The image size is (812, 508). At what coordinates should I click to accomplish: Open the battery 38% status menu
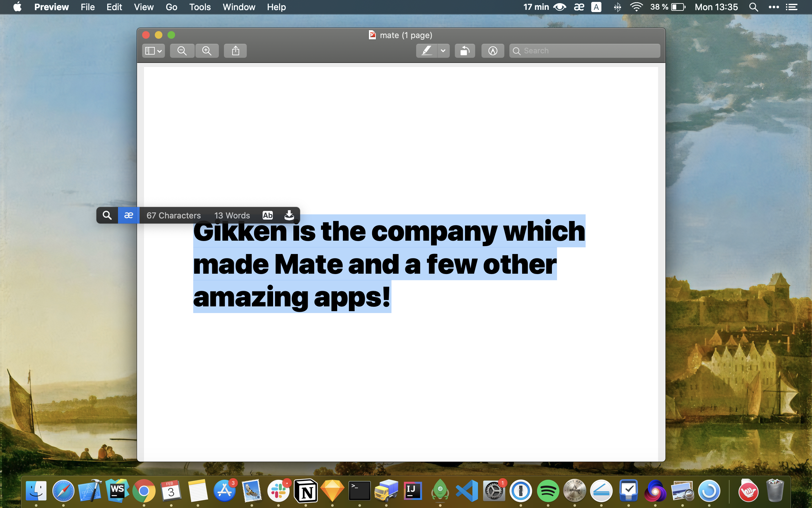(x=668, y=7)
